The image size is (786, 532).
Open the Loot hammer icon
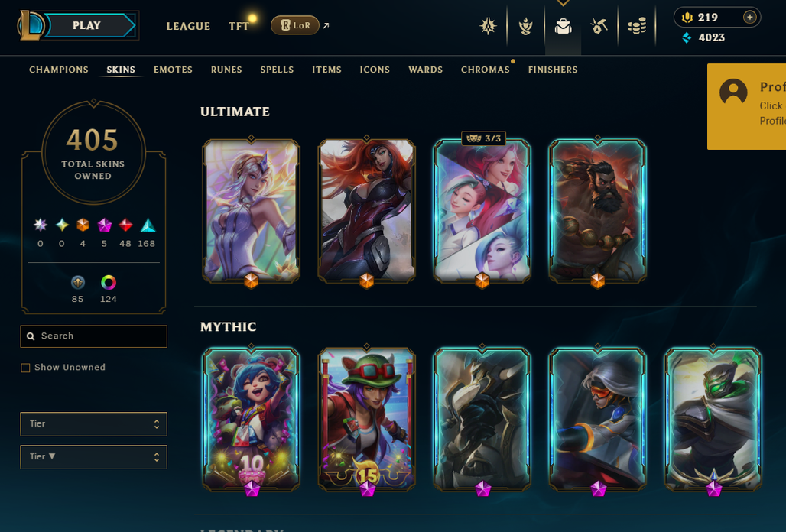click(599, 26)
